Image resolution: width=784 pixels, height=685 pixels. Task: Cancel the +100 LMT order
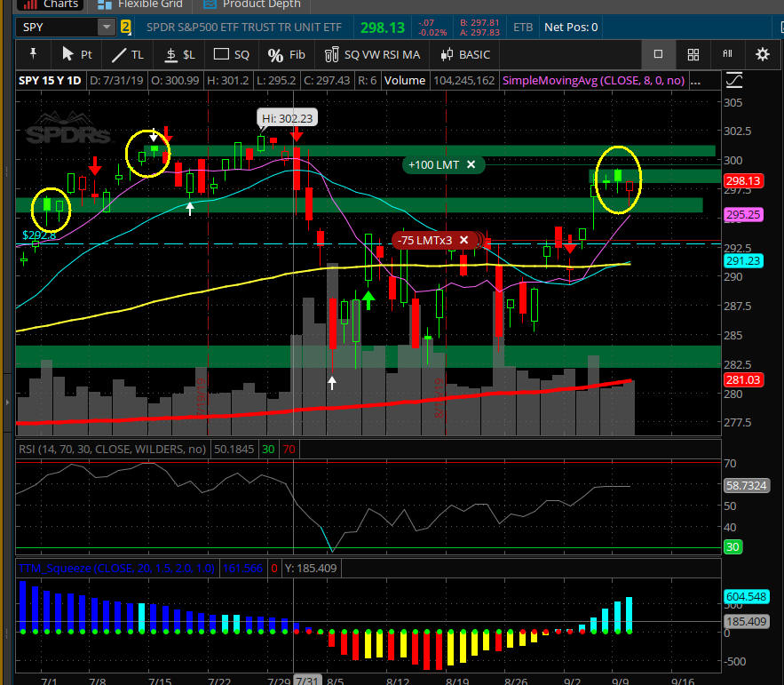pos(471,164)
